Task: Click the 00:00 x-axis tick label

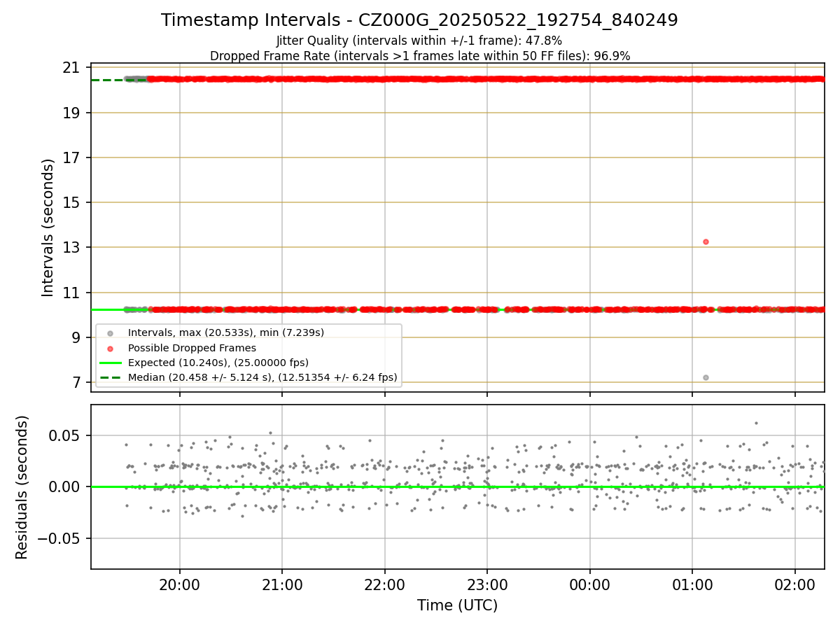Action: [590, 584]
